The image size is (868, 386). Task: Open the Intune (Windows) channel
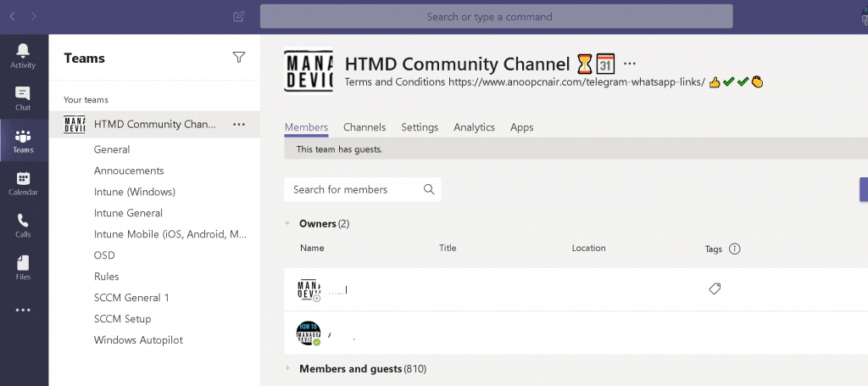pos(135,193)
